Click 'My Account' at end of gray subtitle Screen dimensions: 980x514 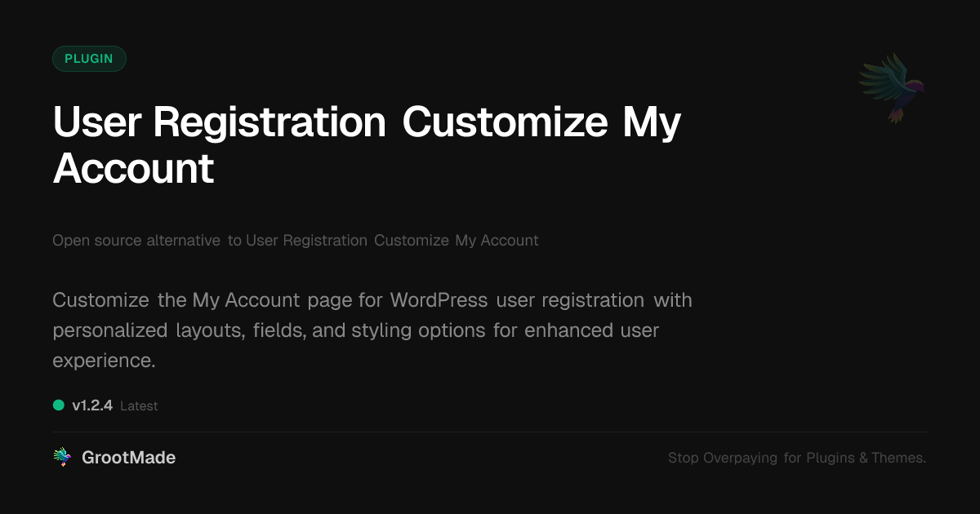coord(497,241)
